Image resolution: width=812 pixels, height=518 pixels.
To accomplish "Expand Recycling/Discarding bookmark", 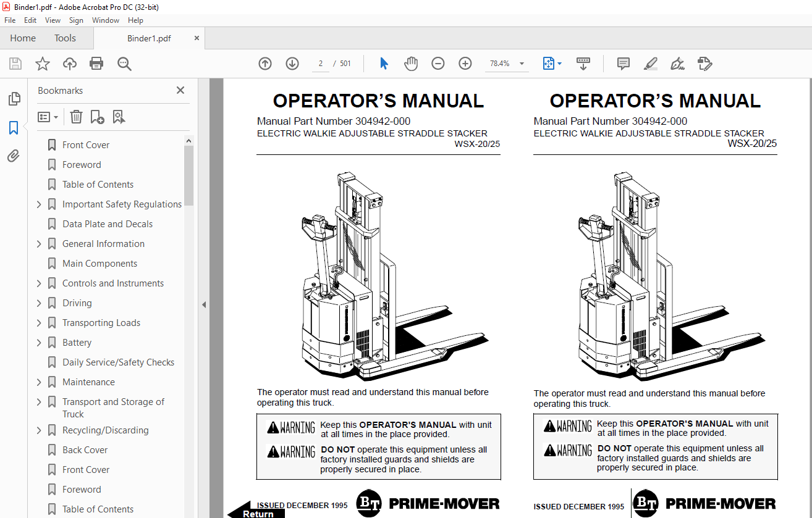I will [x=39, y=430].
